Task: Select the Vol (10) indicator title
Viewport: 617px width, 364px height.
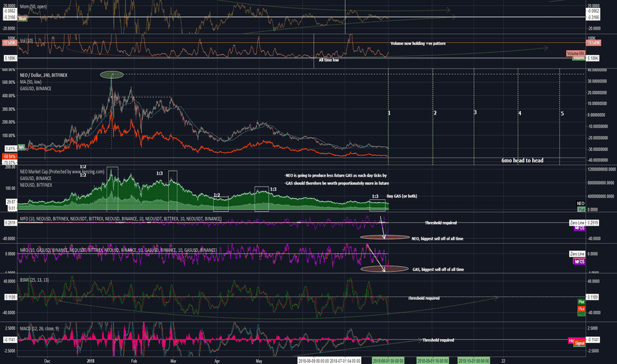Action: (x=26, y=40)
